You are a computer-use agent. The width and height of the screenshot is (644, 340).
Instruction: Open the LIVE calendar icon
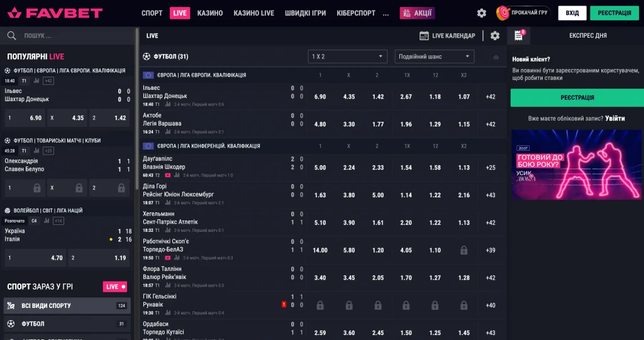tap(424, 36)
